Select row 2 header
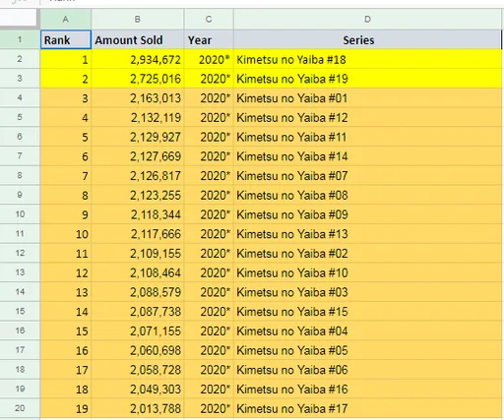The width and height of the screenshot is (504, 420). click(20, 59)
